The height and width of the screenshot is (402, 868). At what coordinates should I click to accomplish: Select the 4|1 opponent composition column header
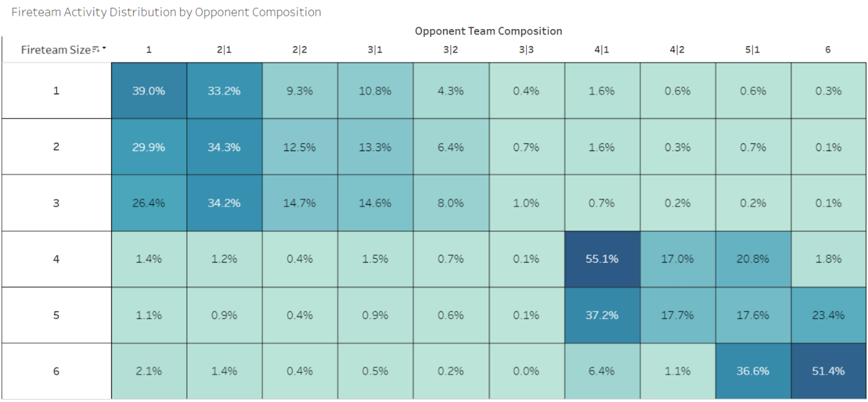coord(602,50)
